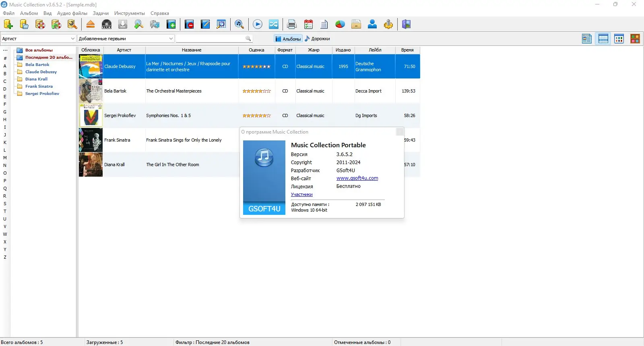Viewport: 644px width, 346px height.
Task: Select Все альбомы in the tree
Action: click(39, 50)
